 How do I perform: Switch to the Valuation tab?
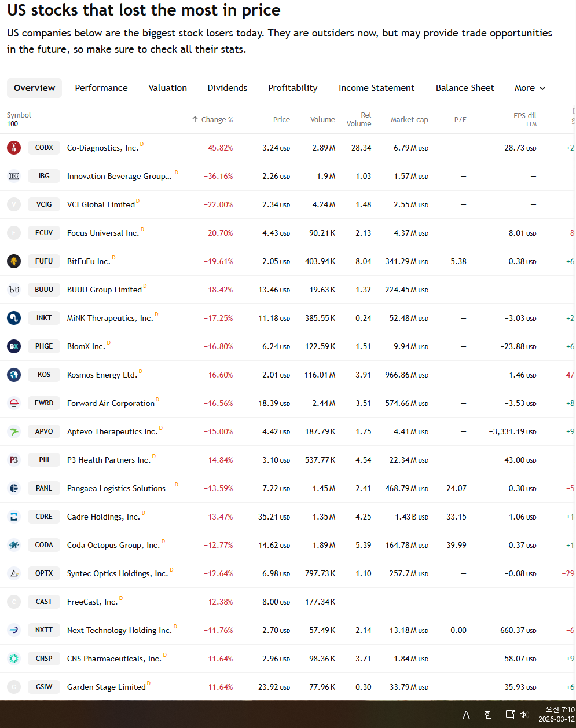[167, 88]
